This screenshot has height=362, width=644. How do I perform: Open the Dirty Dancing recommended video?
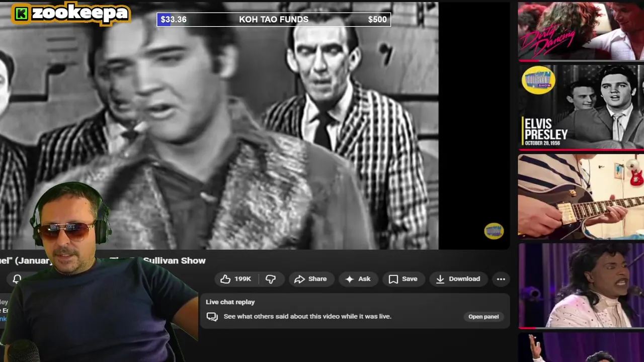[581, 31]
